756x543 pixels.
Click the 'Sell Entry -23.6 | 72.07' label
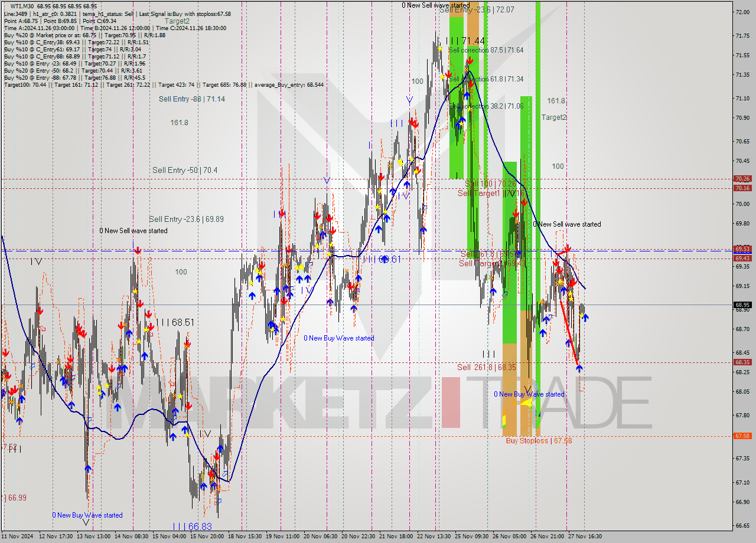click(477, 10)
